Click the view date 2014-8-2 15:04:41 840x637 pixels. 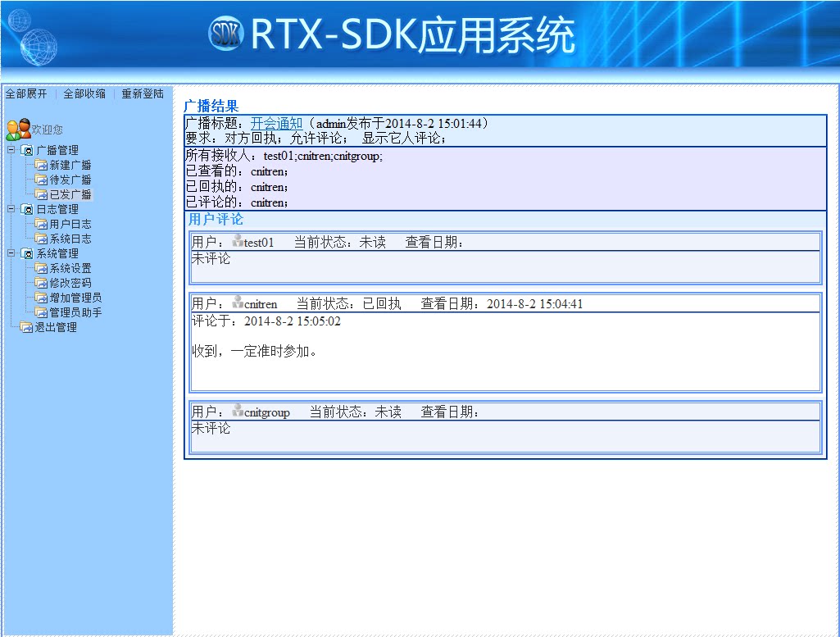click(534, 304)
